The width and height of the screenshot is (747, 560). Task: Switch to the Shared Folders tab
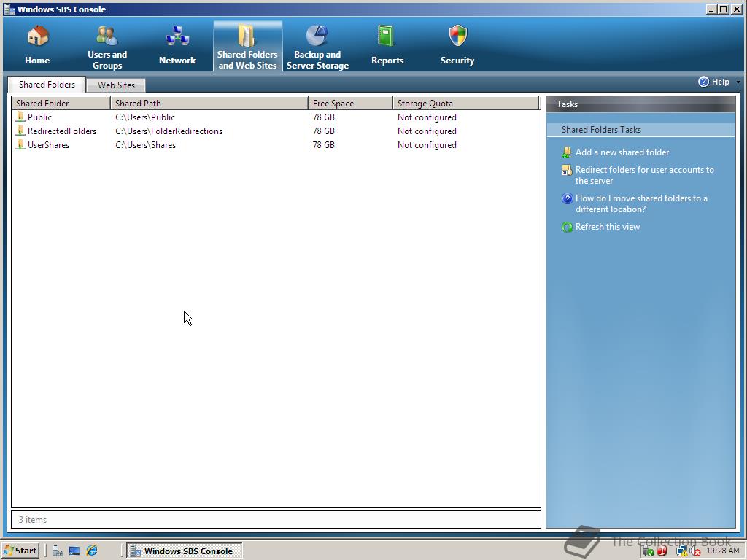coord(47,85)
